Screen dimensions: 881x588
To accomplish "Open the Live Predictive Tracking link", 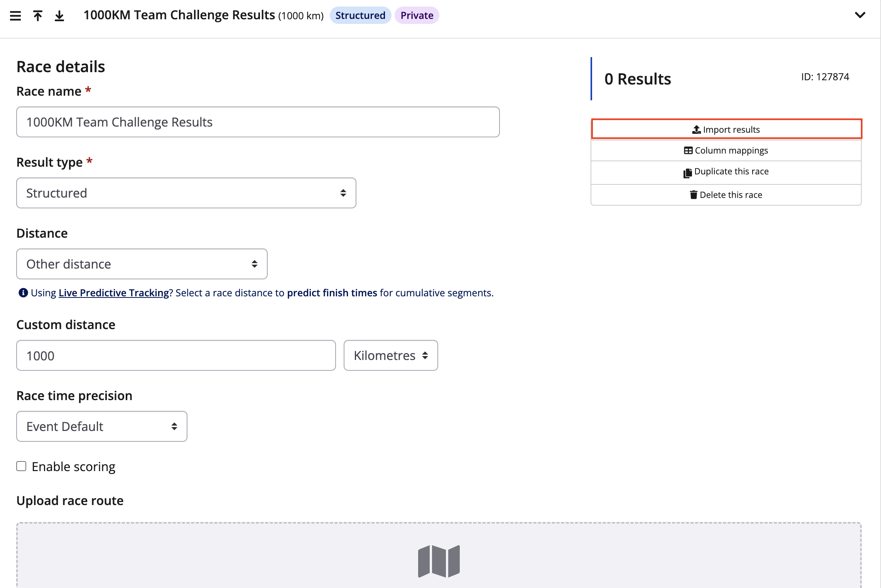I will 114,293.
